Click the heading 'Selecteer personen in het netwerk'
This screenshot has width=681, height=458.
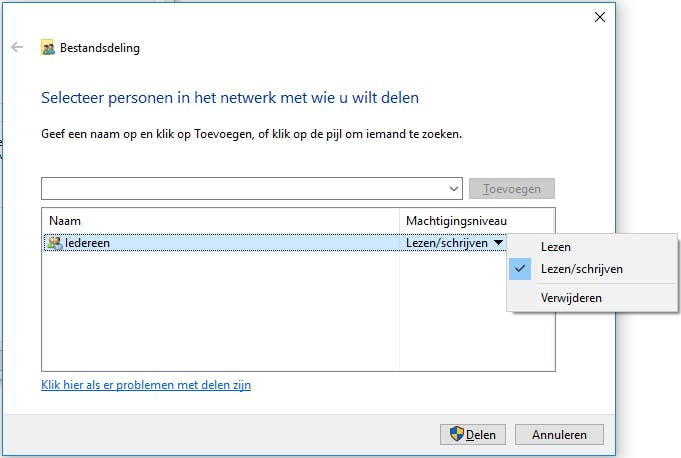click(230, 98)
